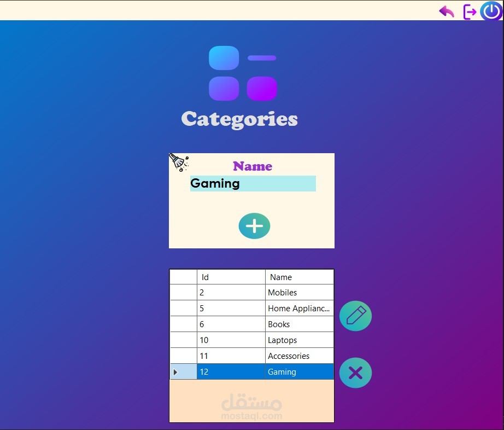Click the row header of Home Applianc... row

tap(183, 308)
